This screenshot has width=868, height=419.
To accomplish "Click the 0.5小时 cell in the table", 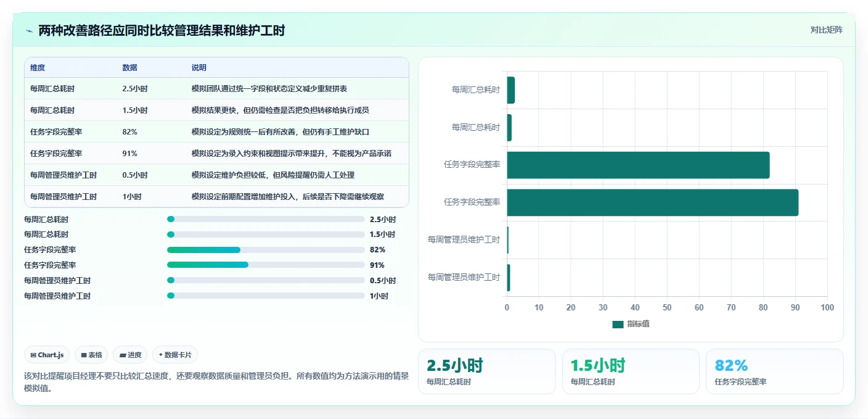I will (135, 175).
